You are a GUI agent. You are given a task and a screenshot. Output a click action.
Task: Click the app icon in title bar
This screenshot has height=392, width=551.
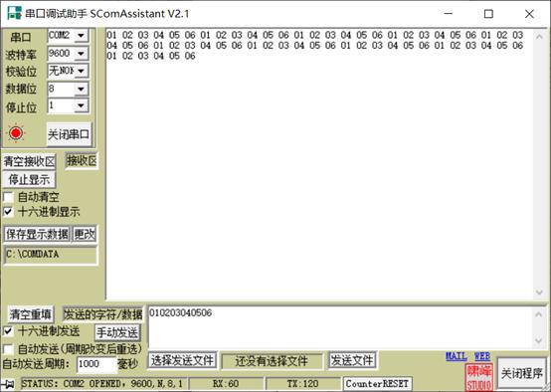pyautogui.click(x=14, y=13)
